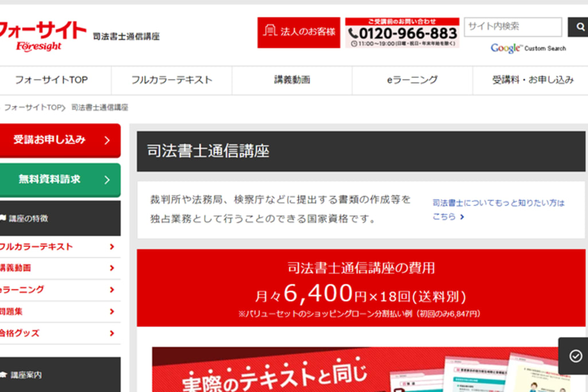Follow the 司法書士についてもっと知りたい方はこちら link
This screenshot has height=392, width=588.
click(497, 209)
